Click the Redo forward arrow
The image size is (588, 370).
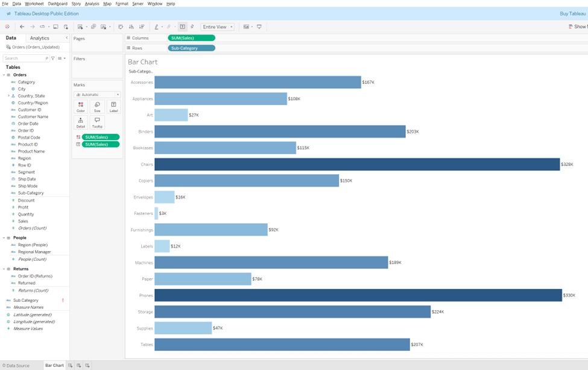coord(32,27)
